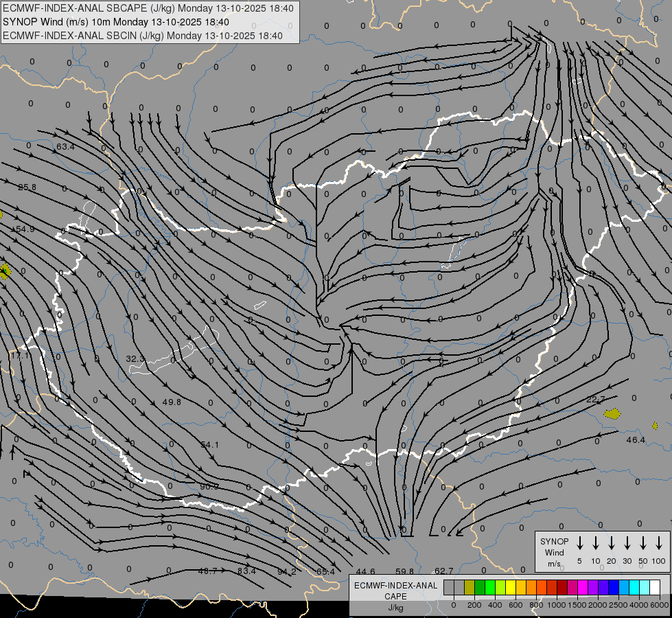Click the 10 m/s wind arrow in legend
The width and height of the screenshot is (672, 618).
[595, 542]
